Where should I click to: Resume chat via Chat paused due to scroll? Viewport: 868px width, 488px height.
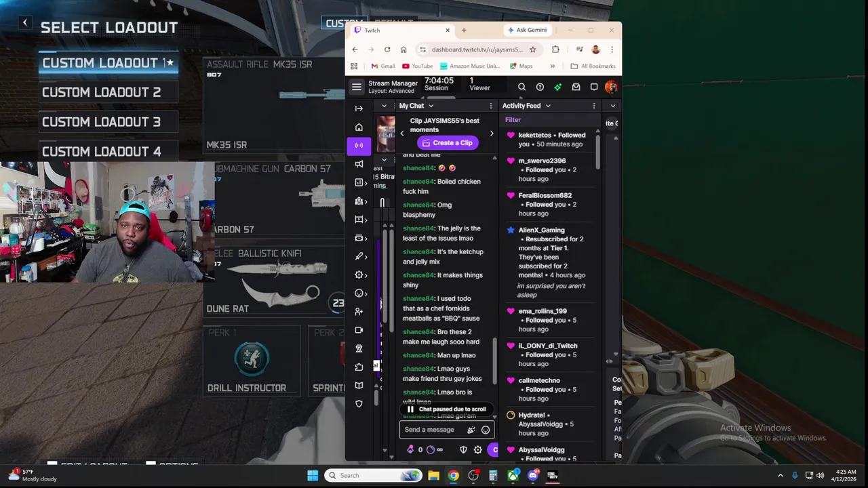point(446,409)
